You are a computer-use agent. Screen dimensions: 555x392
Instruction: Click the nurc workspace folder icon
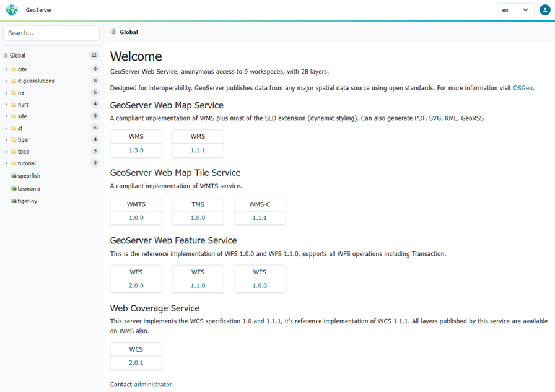pyautogui.click(x=13, y=104)
